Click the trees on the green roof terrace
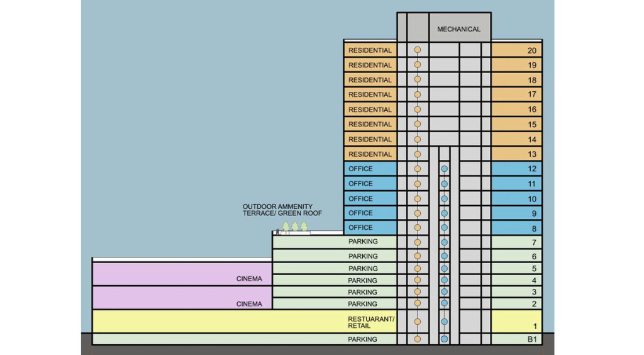Viewport: 644px width, 355px height. tap(294, 227)
